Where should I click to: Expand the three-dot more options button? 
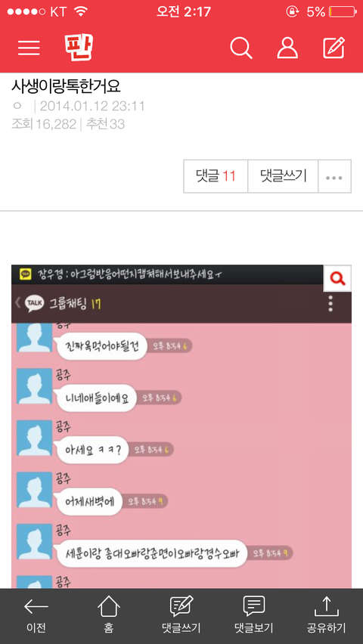click(x=334, y=176)
